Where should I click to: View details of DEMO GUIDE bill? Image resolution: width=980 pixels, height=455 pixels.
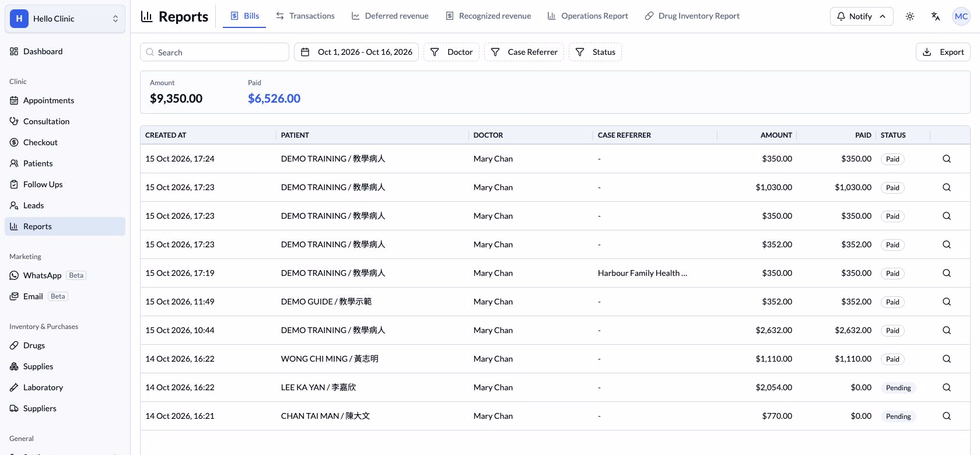click(947, 302)
